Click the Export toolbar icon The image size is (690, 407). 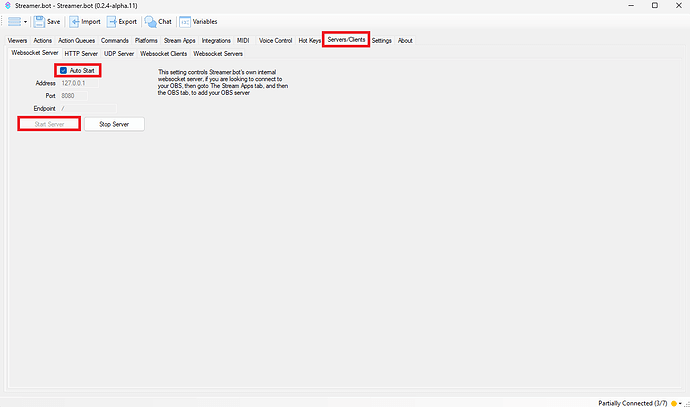(x=111, y=21)
